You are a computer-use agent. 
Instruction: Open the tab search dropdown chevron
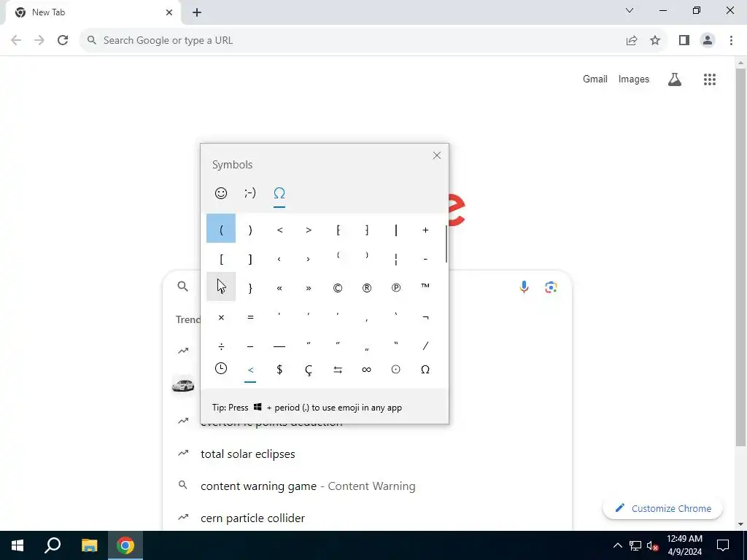[630, 10]
